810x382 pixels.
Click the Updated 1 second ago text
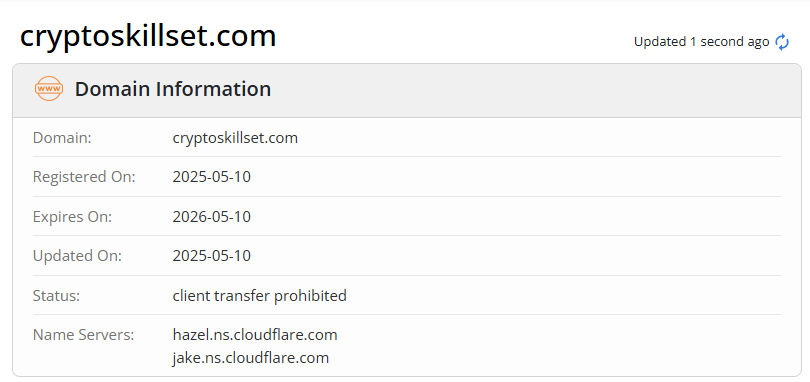point(702,42)
